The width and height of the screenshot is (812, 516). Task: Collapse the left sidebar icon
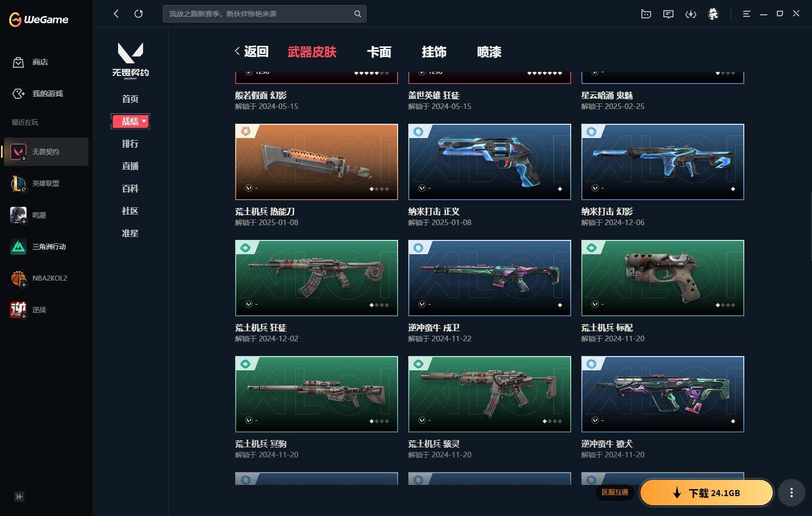(x=19, y=497)
